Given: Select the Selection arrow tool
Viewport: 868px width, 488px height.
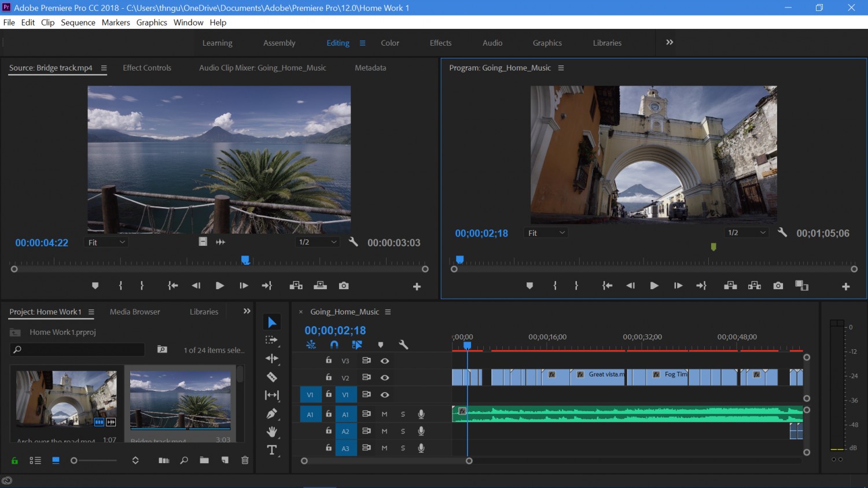Looking at the screenshot, I should 272,322.
